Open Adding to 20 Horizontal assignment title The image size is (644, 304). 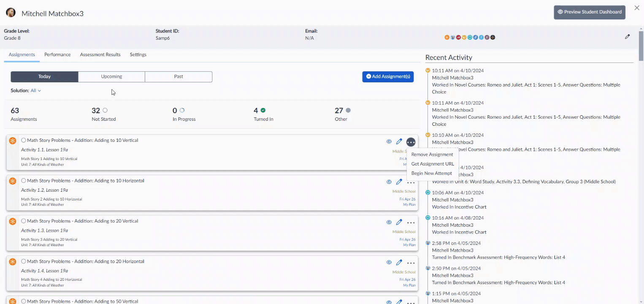[x=86, y=261]
